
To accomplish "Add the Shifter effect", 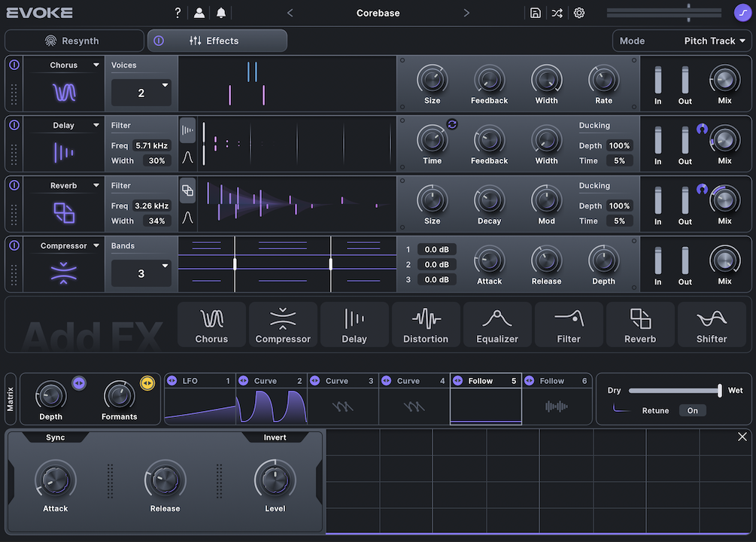I will click(711, 324).
